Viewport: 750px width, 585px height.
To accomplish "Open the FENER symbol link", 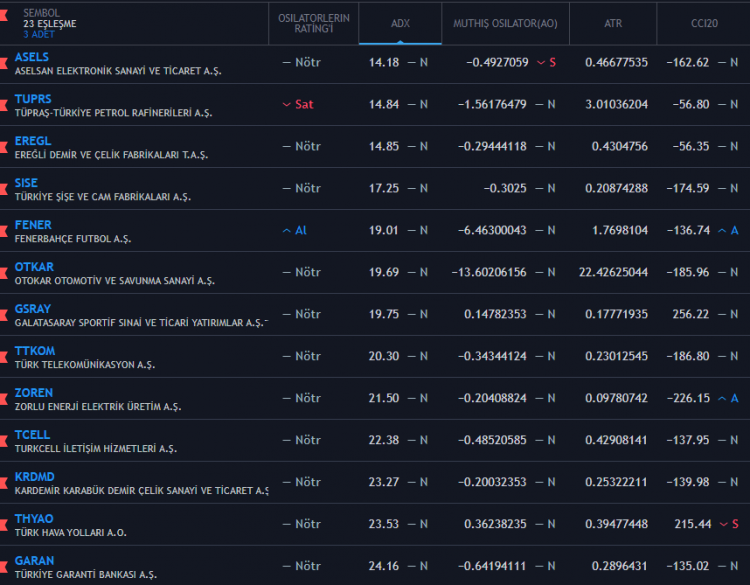I will click(33, 225).
